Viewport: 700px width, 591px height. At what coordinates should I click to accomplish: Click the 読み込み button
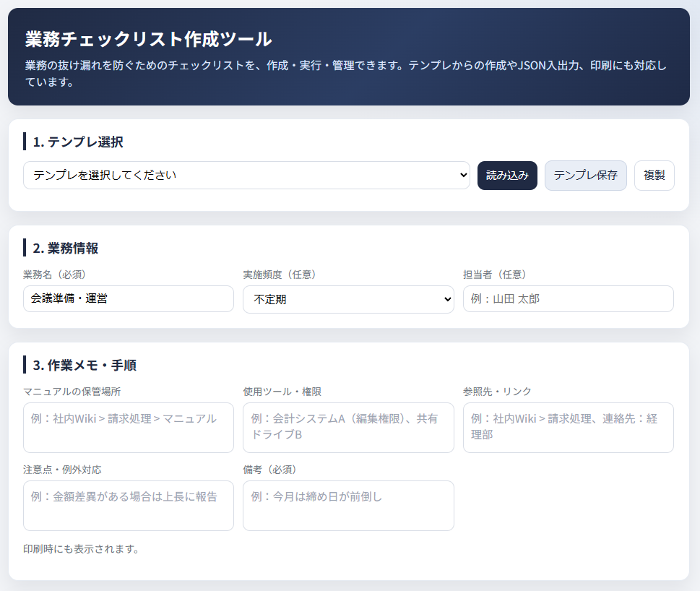pos(507,176)
